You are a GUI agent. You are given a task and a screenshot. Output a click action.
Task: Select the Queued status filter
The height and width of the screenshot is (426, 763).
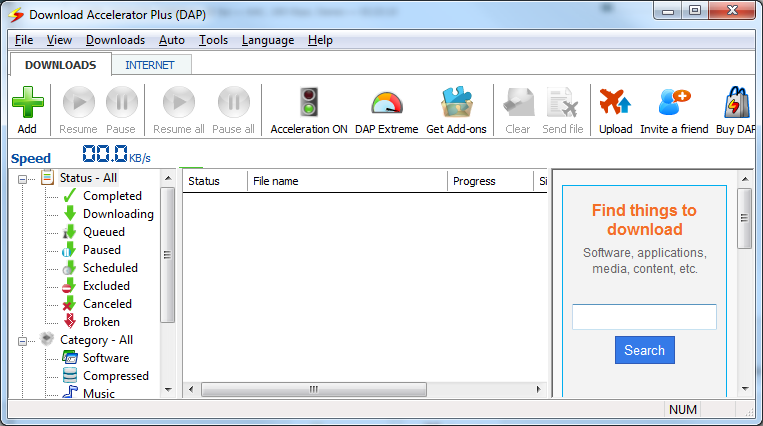[104, 232]
